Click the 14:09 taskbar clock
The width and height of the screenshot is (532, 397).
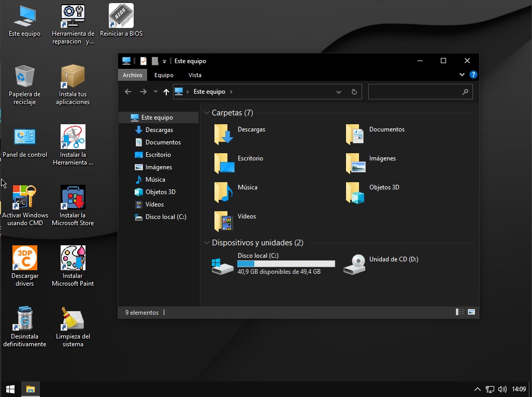pyautogui.click(x=519, y=389)
